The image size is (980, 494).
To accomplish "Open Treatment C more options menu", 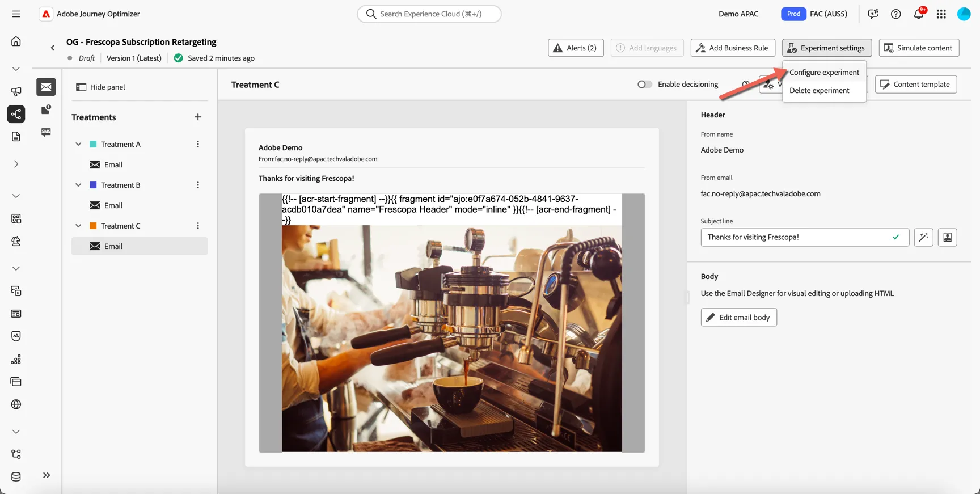I will [x=198, y=226].
